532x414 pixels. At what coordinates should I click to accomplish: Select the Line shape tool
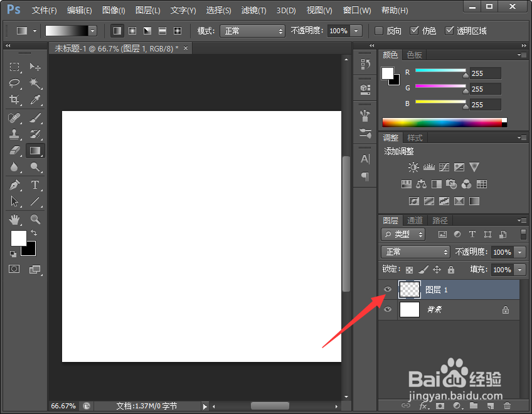click(35, 201)
